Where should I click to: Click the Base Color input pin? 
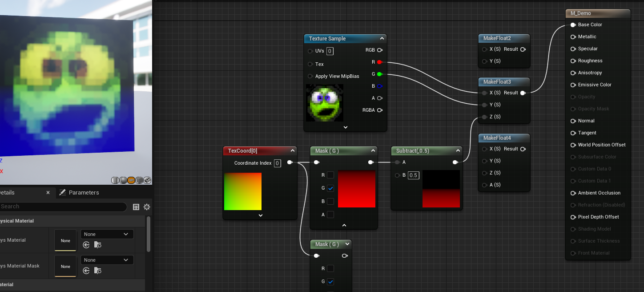point(573,25)
